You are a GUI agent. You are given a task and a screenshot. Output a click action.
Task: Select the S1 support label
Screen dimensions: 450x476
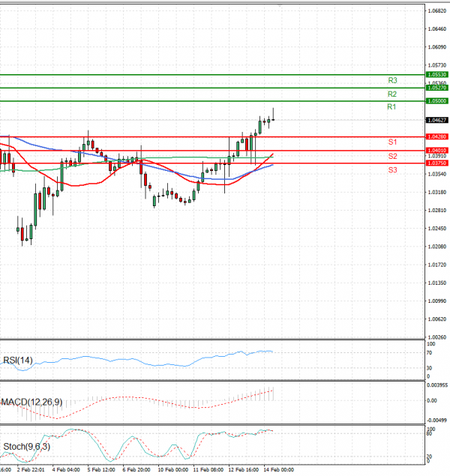(x=392, y=142)
